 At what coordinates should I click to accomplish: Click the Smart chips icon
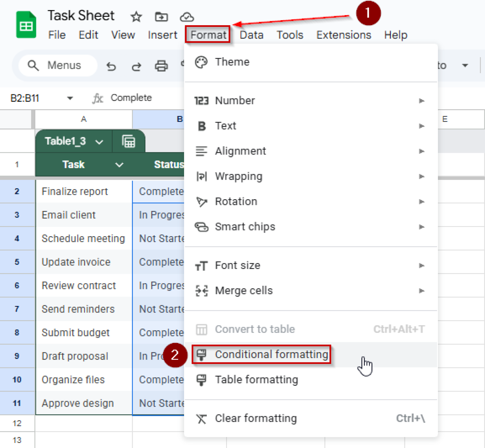tap(201, 227)
